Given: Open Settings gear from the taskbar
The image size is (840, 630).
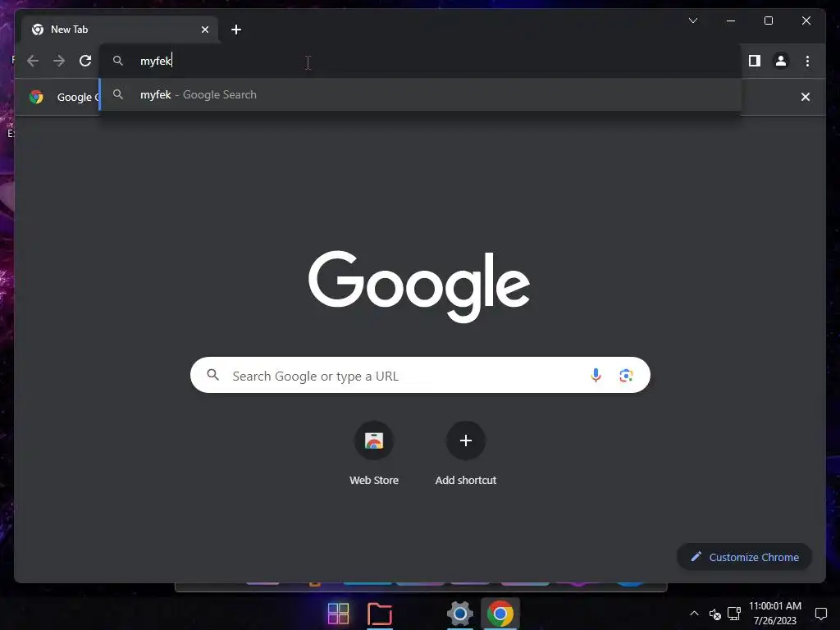Looking at the screenshot, I should [459, 614].
